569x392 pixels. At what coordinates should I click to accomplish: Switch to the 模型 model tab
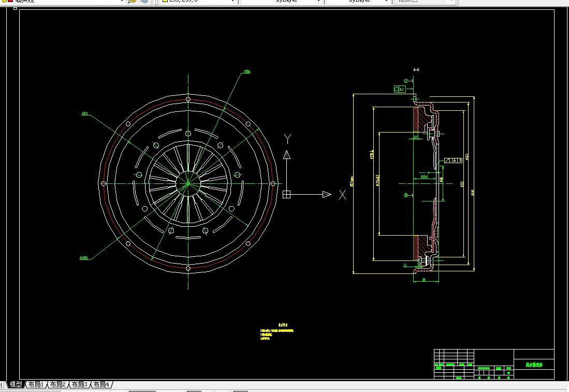pos(16,384)
